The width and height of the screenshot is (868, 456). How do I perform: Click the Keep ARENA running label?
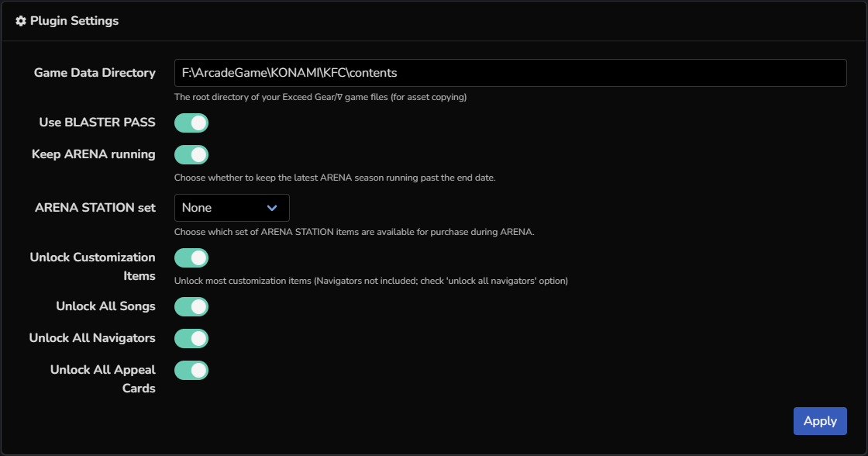(93, 154)
